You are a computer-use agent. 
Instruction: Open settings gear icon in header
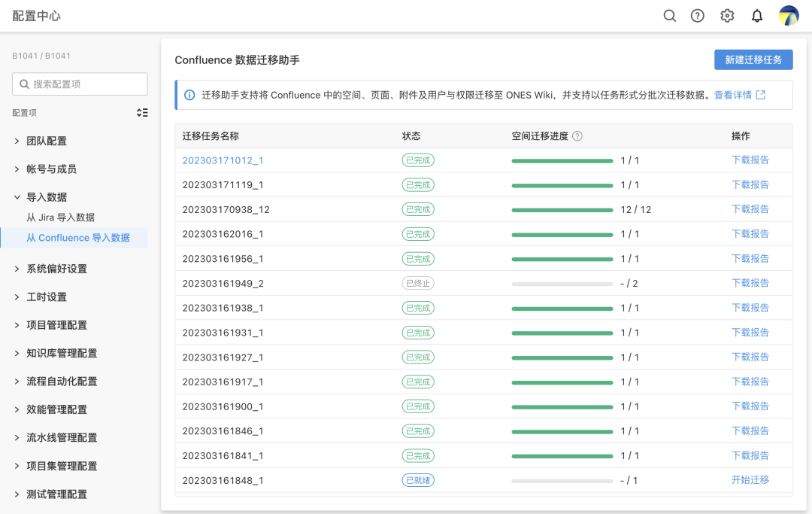pos(727,16)
